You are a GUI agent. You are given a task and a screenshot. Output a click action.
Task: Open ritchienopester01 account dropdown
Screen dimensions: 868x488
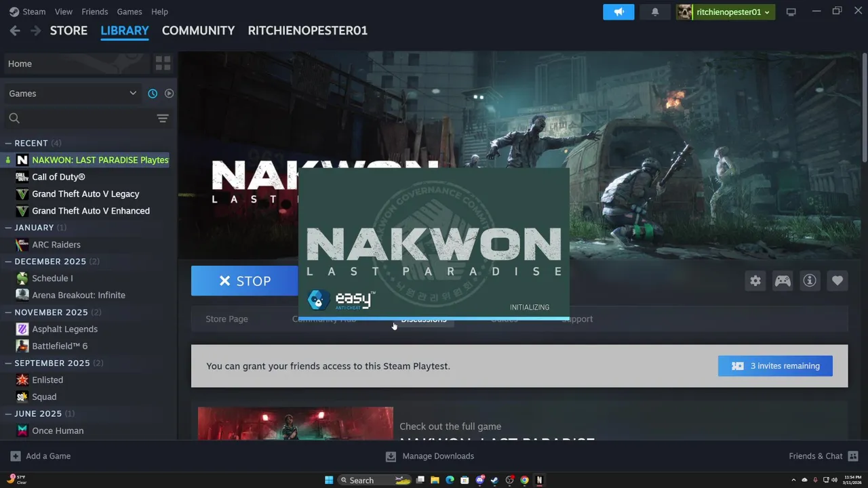(x=726, y=12)
